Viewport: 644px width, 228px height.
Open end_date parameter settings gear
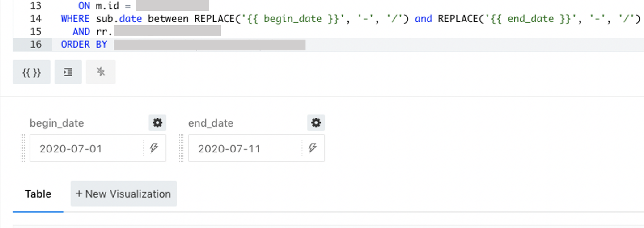(x=316, y=123)
